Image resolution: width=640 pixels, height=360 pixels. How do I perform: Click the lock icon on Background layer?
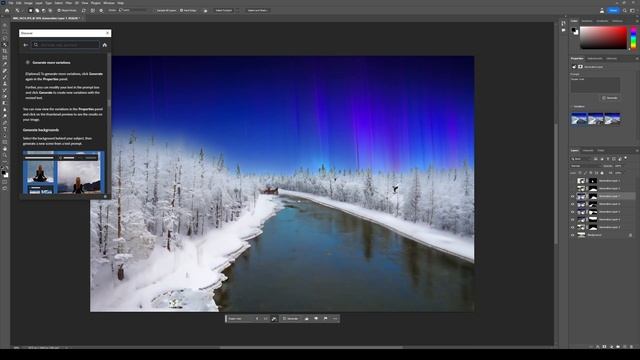tap(631, 235)
